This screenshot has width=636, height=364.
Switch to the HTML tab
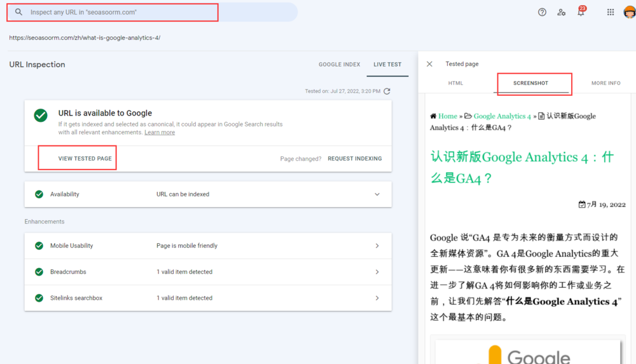coord(455,83)
